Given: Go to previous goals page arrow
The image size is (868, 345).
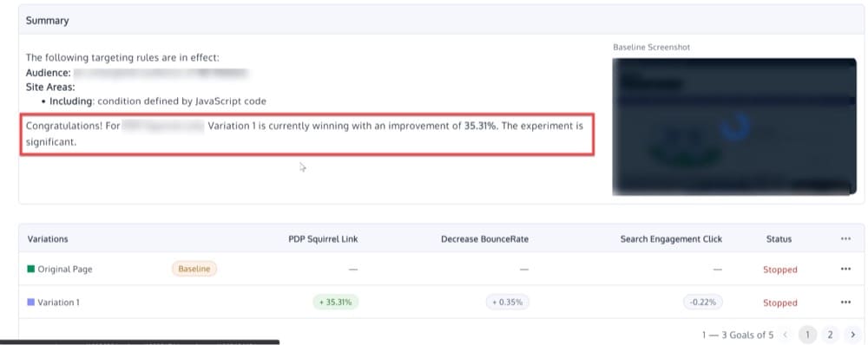Looking at the screenshot, I should click(x=785, y=335).
